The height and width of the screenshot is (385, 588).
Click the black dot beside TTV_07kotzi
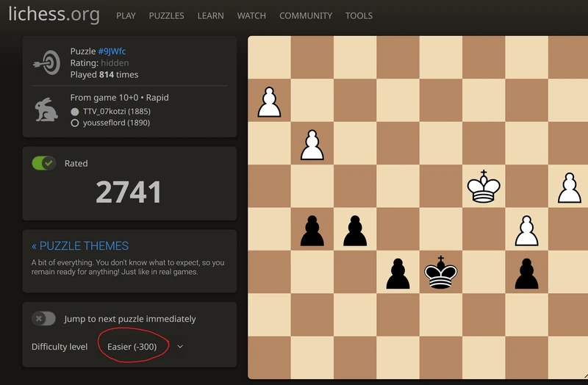pyautogui.click(x=75, y=112)
